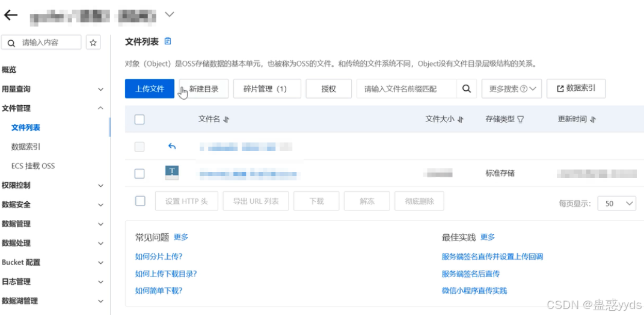Click the 新建目录 button
The height and width of the screenshot is (315, 644).
pos(204,89)
